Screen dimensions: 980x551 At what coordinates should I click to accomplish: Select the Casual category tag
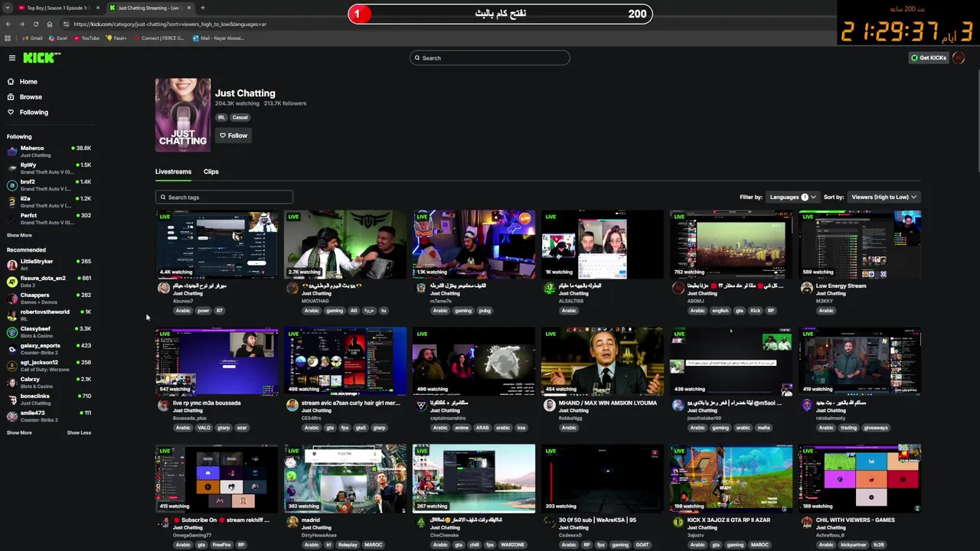[x=240, y=118]
